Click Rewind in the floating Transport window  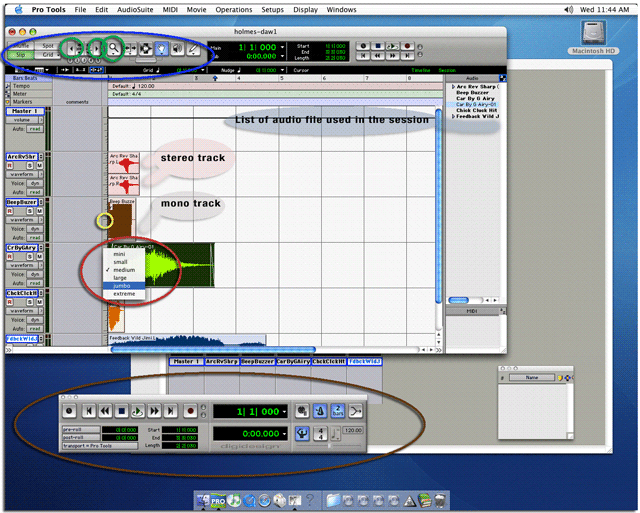click(x=105, y=411)
